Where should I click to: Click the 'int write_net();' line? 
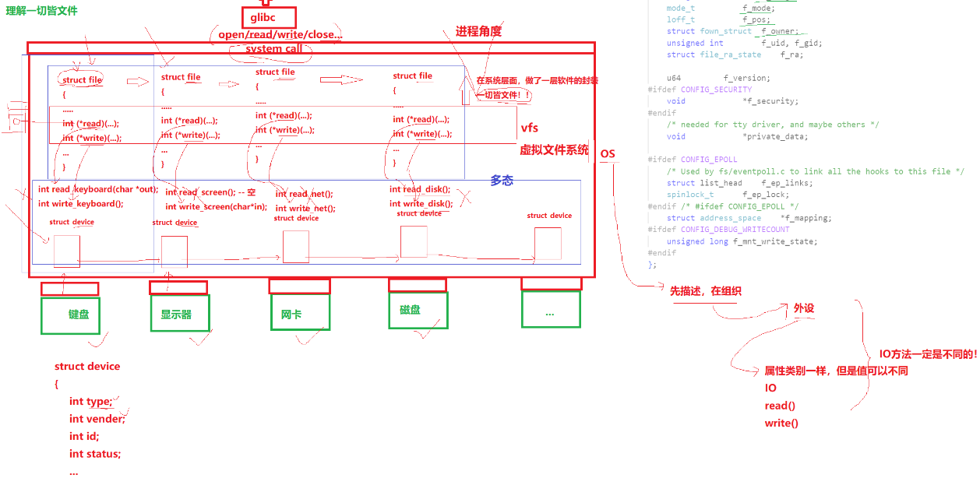click(x=305, y=209)
